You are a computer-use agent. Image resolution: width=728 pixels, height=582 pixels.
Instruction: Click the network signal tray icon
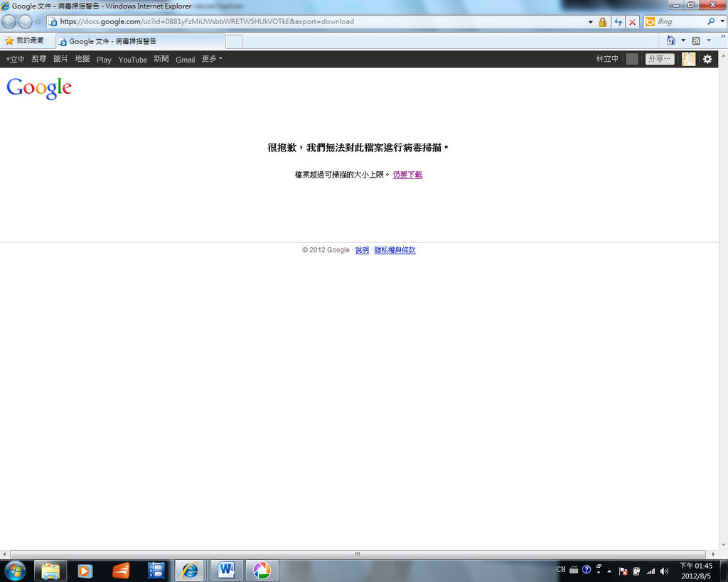651,571
